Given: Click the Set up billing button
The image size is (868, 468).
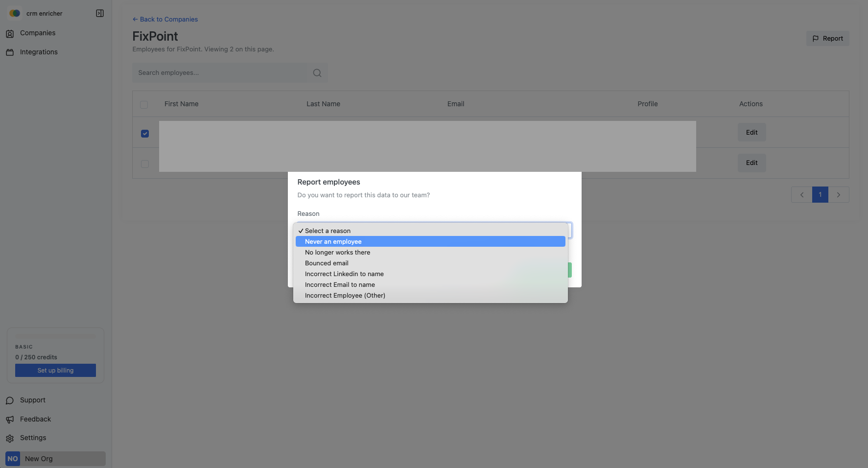Looking at the screenshot, I should (x=55, y=370).
